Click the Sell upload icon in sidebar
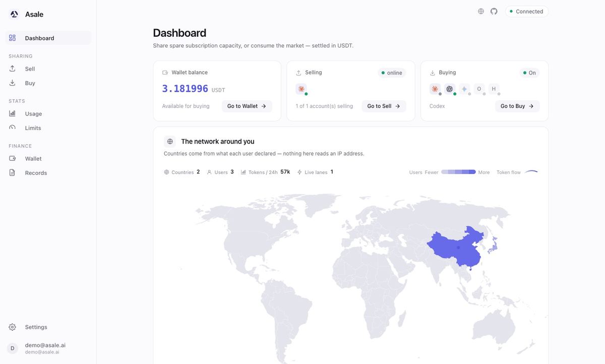605x364 pixels. click(x=13, y=69)
